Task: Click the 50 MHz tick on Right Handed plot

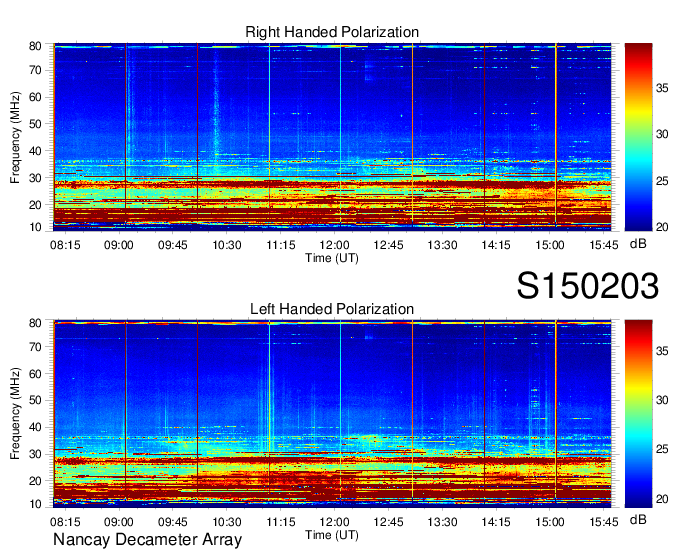Action: (x=35, y=124)
